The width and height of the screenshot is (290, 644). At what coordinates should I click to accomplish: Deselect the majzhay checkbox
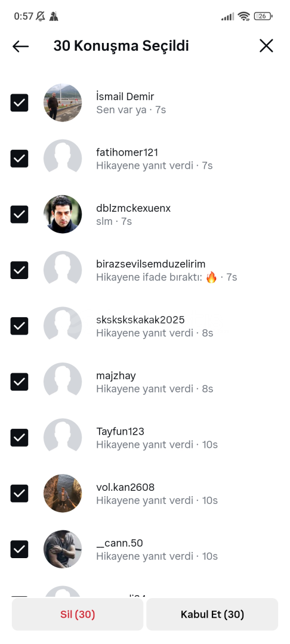click(x=19, y=382)
